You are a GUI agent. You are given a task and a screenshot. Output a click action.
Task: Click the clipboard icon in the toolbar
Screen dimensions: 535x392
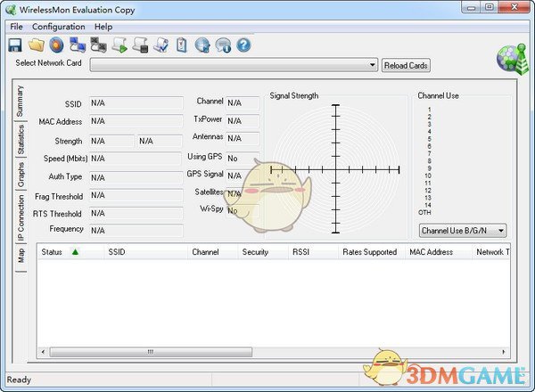tap(182, 45)
